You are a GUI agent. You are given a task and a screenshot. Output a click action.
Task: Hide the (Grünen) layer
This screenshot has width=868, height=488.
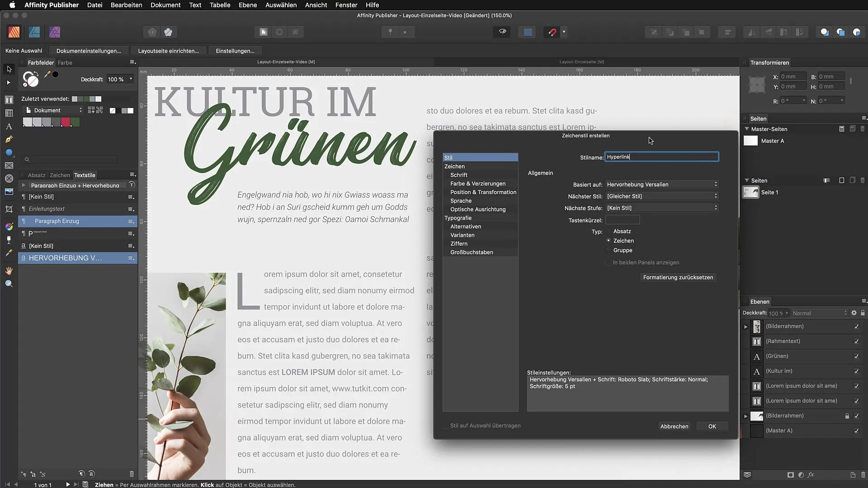coord(856,357)
